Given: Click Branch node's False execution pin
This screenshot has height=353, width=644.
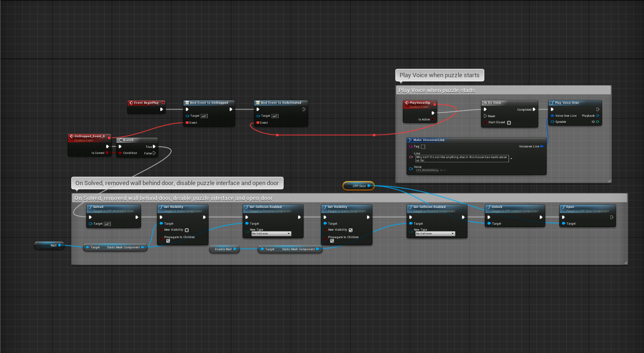Looking at the screenshot, I should pos(154,153).
